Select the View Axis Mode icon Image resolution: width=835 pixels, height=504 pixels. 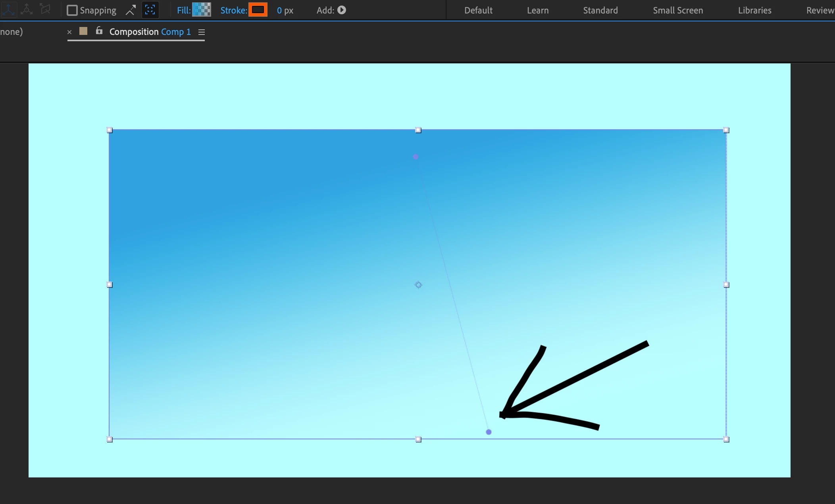(45, 10)
